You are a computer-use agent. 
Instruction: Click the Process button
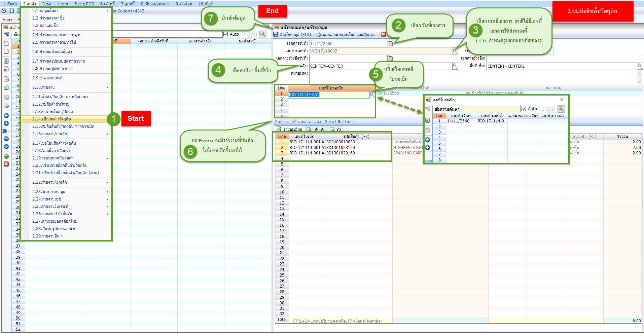(x=282, y=122)
